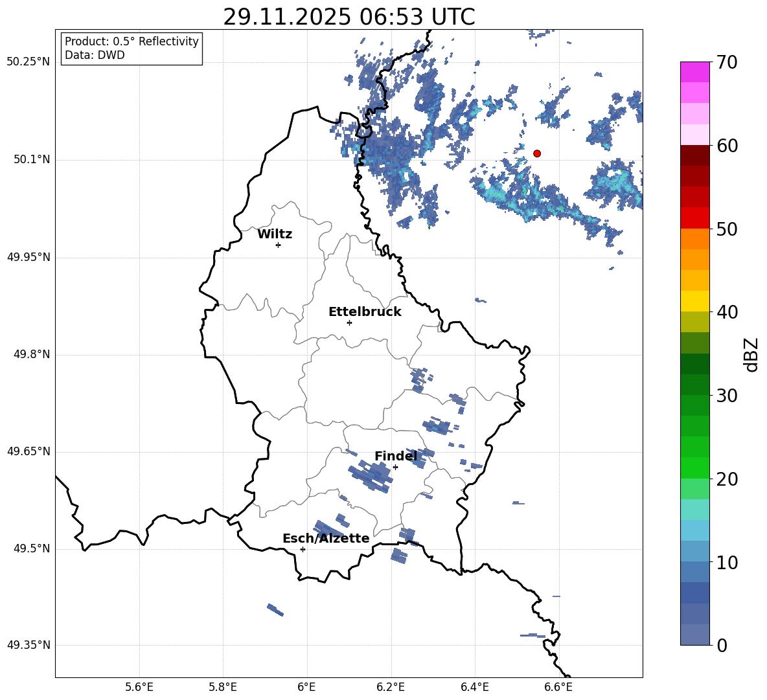Viewport: 767px width, 700px height.
Task: Click the red dot radar site marker
Action: [537, 153]
